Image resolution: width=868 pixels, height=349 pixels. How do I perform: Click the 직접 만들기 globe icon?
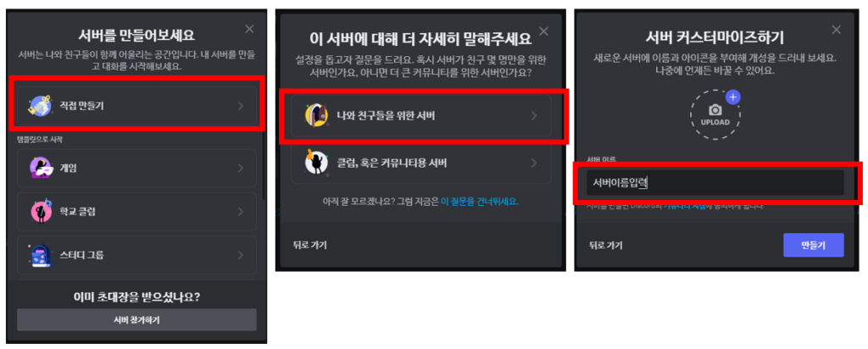40,106
